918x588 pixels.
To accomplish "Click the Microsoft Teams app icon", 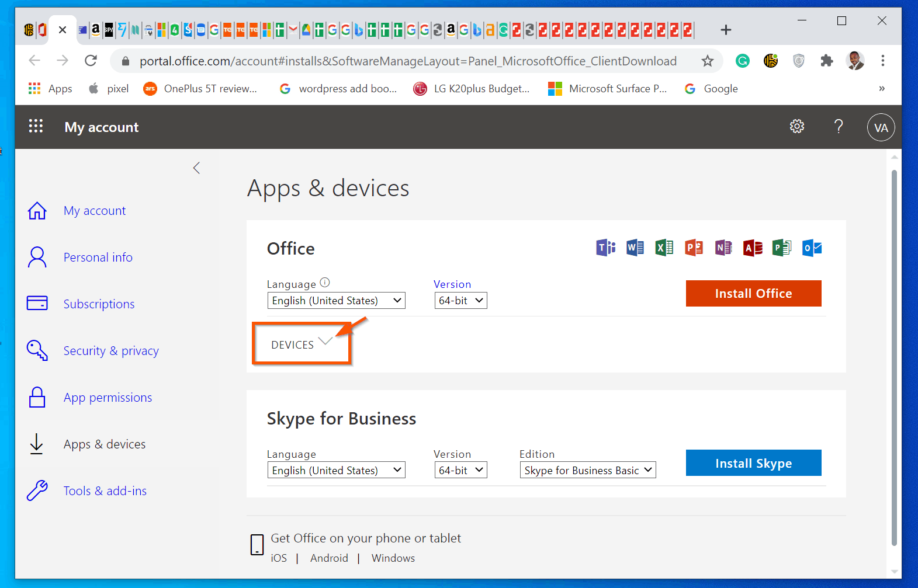I will 606,248.
